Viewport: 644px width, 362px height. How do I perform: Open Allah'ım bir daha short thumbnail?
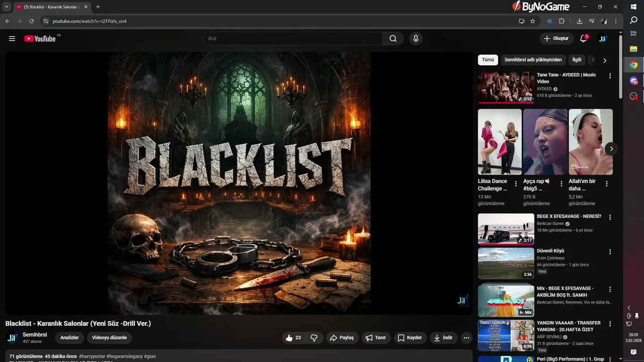[591, 142]
